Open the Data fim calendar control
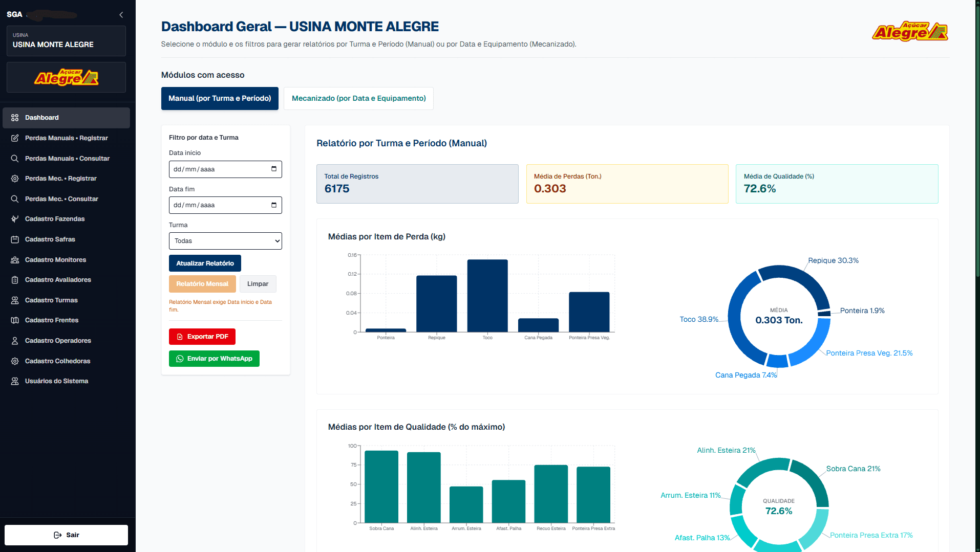 click(x=273, y=205)
